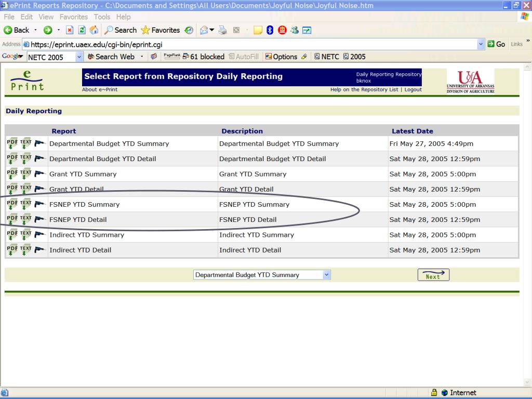Download TEXT of Departmental Budget YTD Summary
This screenshot has height=399, width=532.
pyautogui.click(x=26, y=143)
